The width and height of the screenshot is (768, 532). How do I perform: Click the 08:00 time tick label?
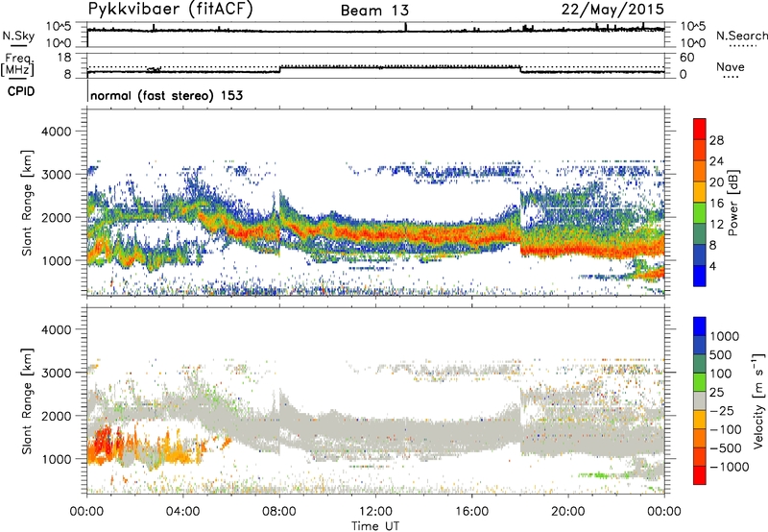coord(279,512)
